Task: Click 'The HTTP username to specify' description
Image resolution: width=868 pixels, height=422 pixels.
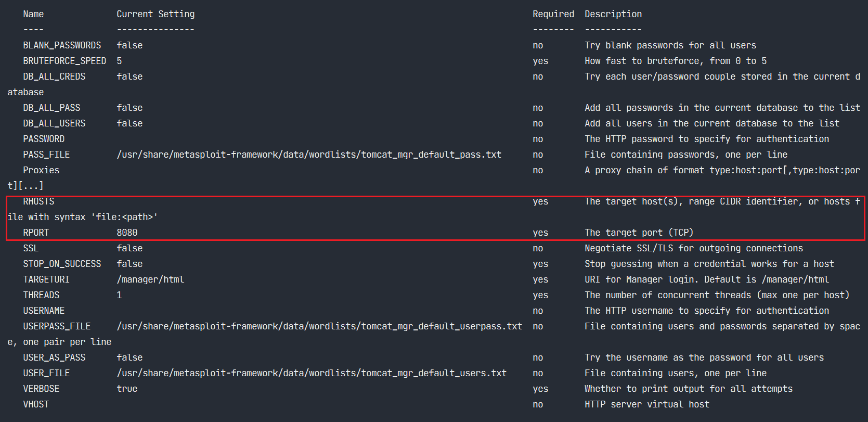Action: 707,311
